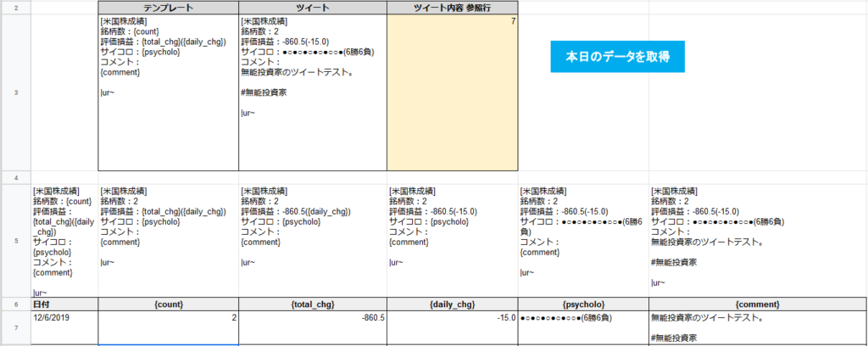The width and height of the screenshot is (868, 346).
Task: Select row 7 comment cell 無能投資家のツイートテスト
Action: coord(758,327)
